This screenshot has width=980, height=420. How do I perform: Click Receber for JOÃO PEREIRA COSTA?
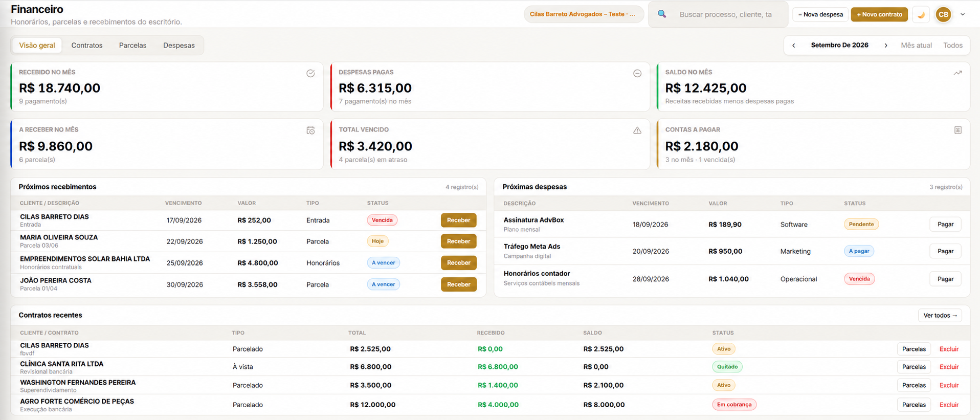(x=458, y=284)
